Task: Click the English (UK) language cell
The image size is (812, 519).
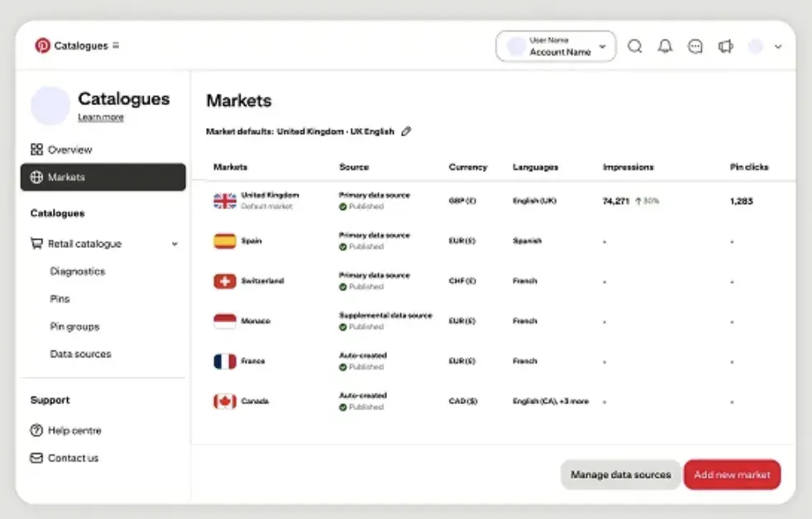Action: 534,201
